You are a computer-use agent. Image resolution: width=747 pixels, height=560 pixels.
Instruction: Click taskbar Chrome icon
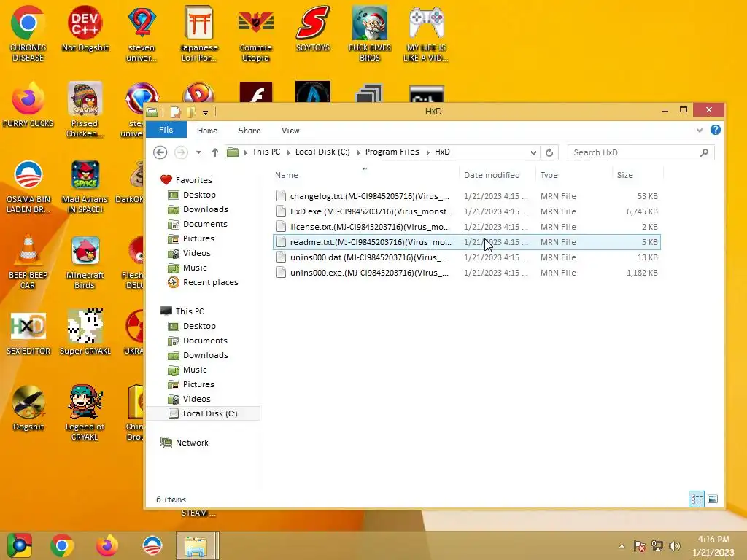point(62,545)
